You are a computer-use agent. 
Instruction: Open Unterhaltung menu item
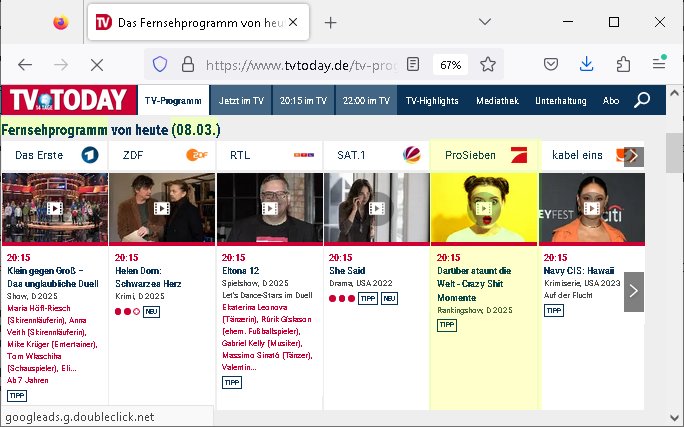[561, 101]
